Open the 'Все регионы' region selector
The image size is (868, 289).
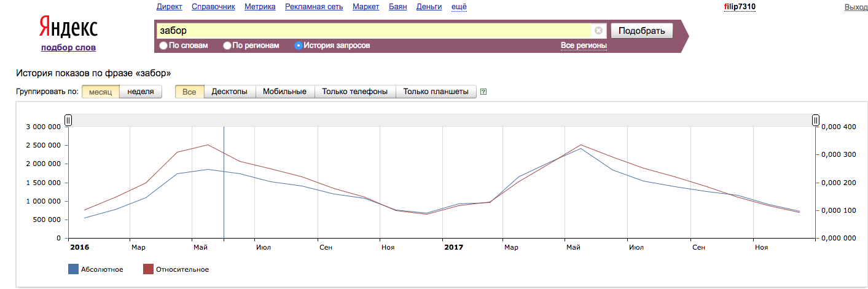point(584,46)
